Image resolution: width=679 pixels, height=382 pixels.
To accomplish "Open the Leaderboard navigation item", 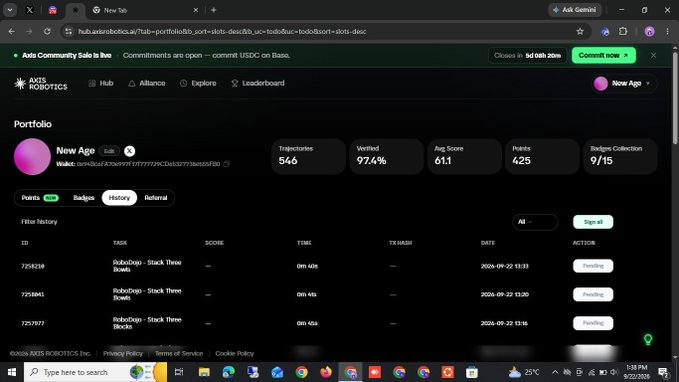I will point(258,83).
